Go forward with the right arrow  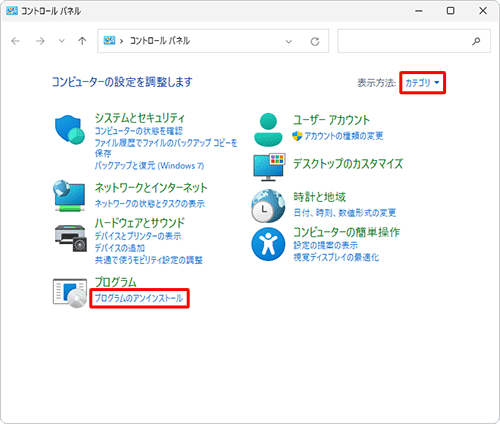point(40,41)
